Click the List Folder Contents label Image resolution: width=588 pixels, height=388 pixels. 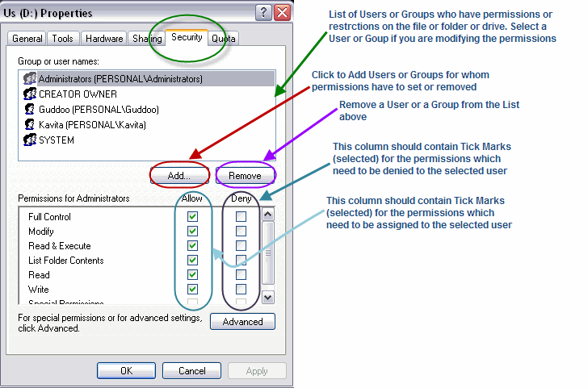66,260
